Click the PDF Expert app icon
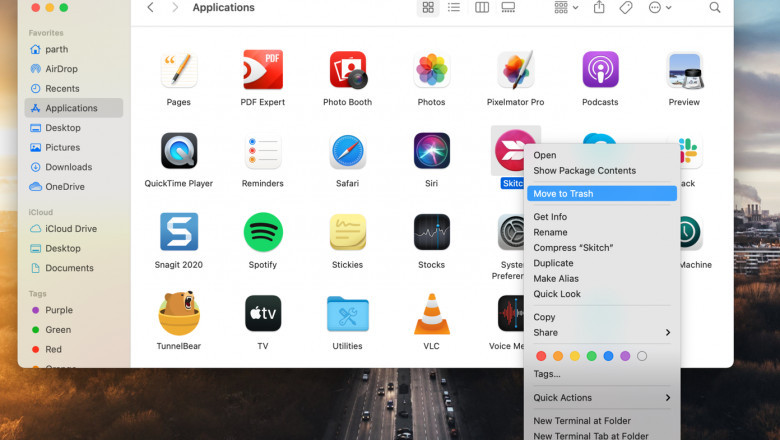Screen dimensions: 780x440 pos(263,70)
